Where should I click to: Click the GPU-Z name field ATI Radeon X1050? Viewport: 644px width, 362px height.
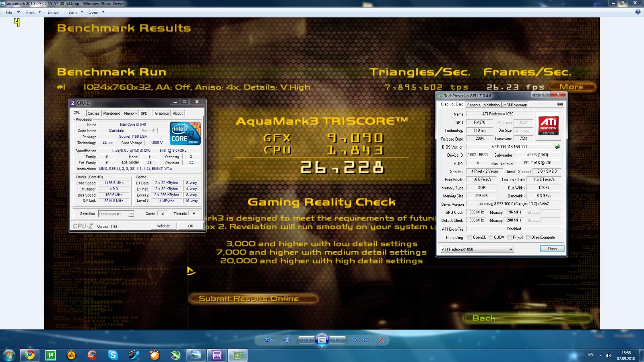pyautogui.click(x=500, y=114)
